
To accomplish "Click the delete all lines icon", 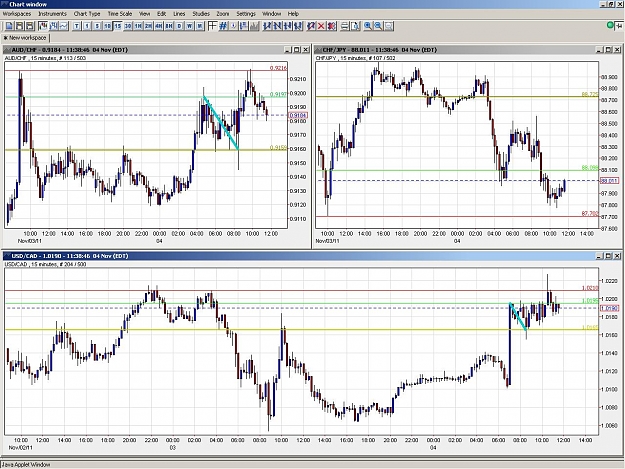I will pos(331,26).
